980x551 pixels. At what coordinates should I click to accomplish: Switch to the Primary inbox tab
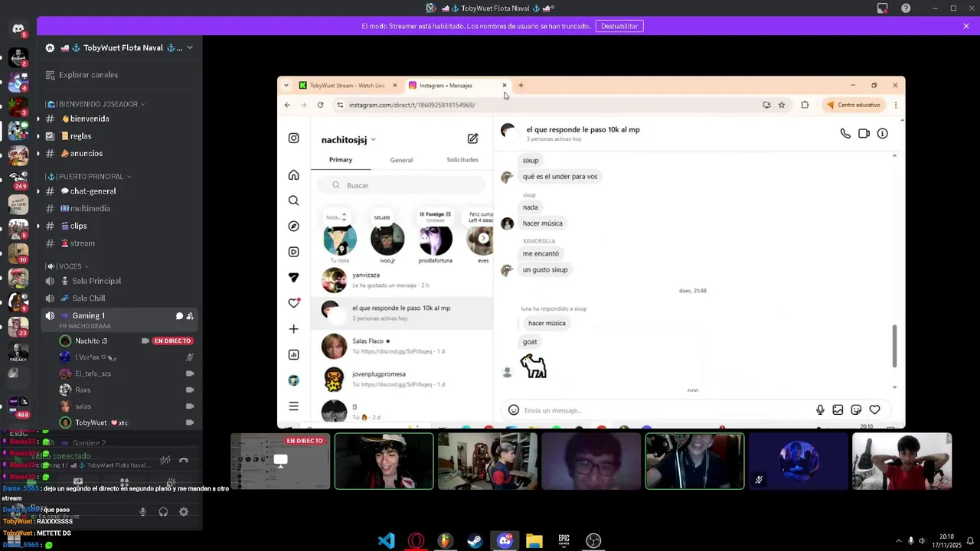[x=341, y=160]
